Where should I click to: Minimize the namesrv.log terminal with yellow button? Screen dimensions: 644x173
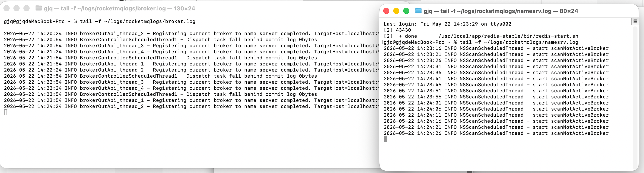coord(396,11)
